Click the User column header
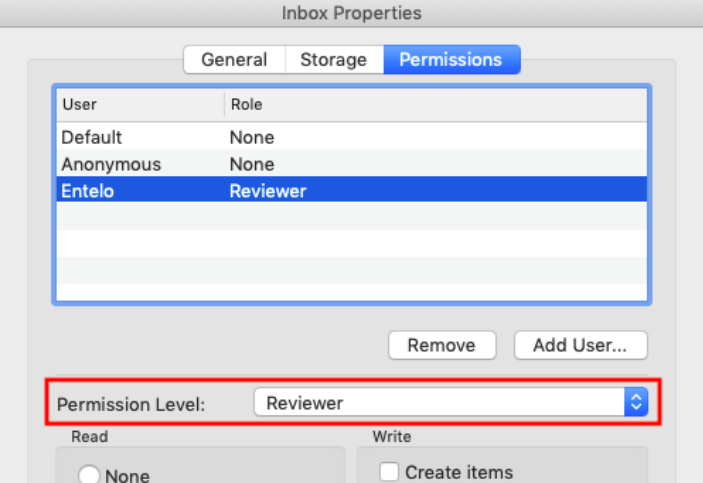Image resolution: width=703 pixels, height=483 pixels. 140,104
